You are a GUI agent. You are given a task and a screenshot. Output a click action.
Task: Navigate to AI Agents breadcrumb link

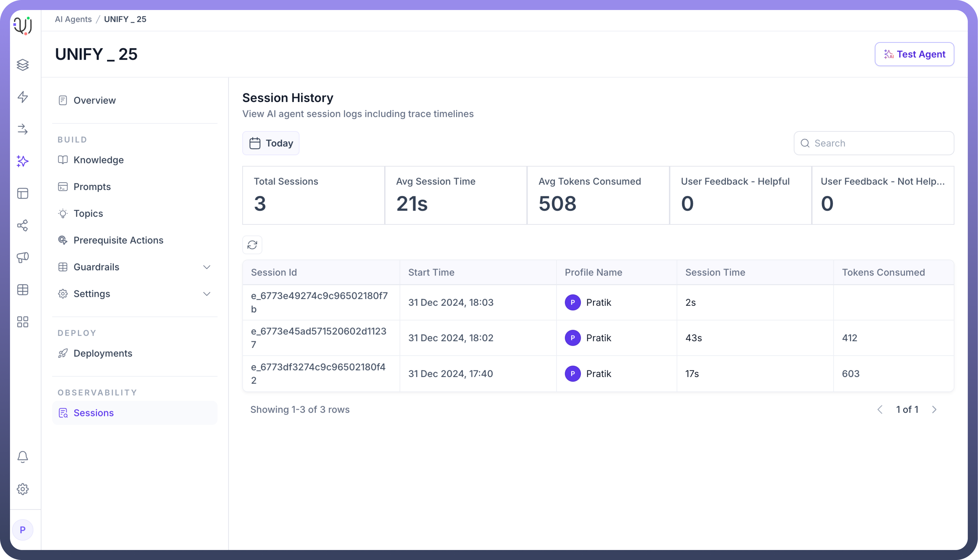pos(73,19)
